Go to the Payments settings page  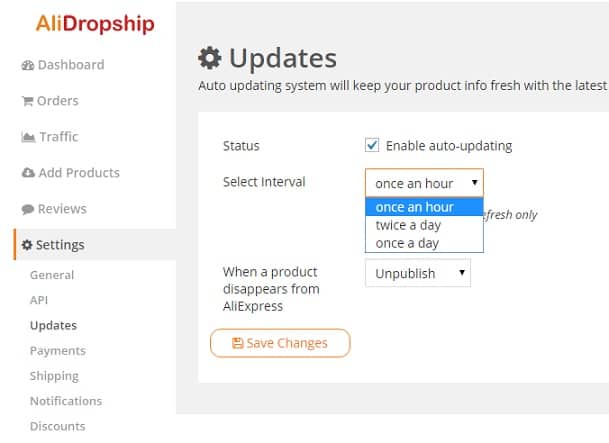[58, 351]
